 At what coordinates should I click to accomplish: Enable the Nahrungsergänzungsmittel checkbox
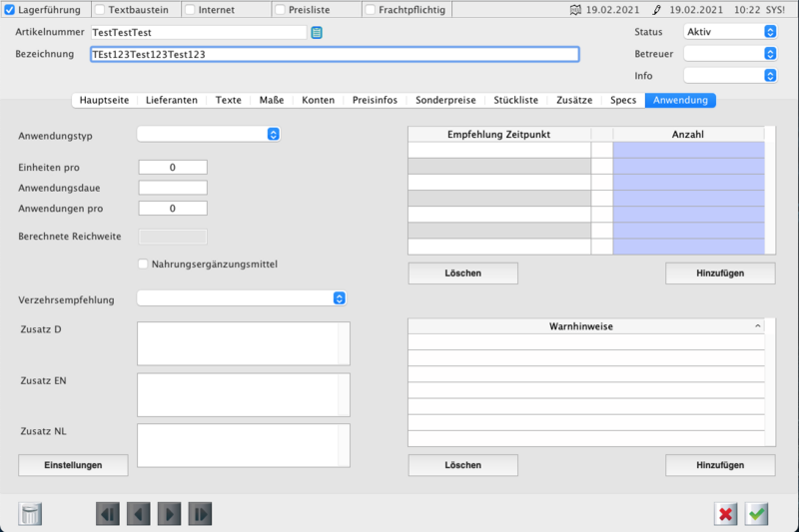[143, 265]
